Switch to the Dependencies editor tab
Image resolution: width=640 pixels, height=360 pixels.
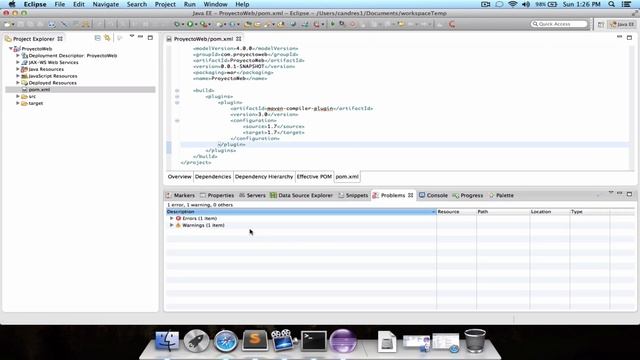pos(213,177)
